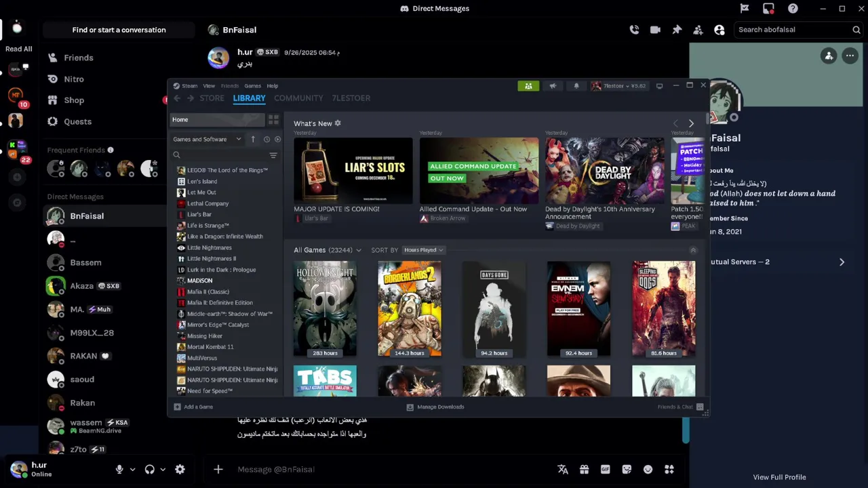Click Add a Game in Steam
The height and width of the screenshot is (488, 868).
[193, 407]
